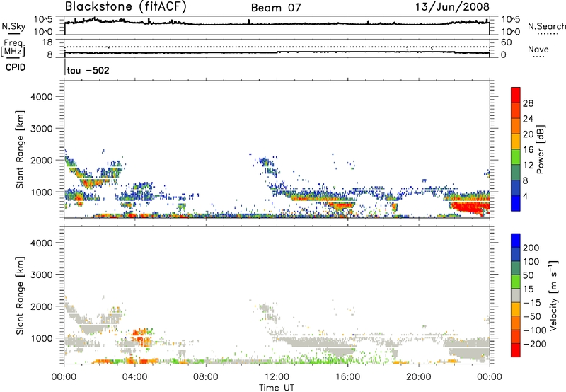Viewport: 566px width, 392px height.
Task: Click the Time UT axis label
Action: tap(277, 388)
